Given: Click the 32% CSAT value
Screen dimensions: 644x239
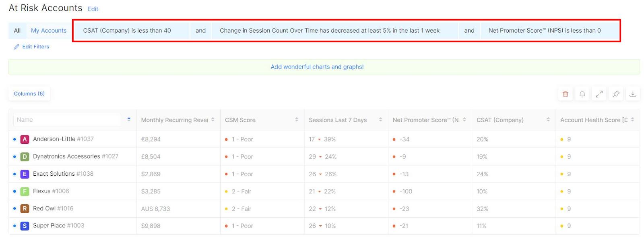Looking at the screenshot, I should tap(482, 209).
